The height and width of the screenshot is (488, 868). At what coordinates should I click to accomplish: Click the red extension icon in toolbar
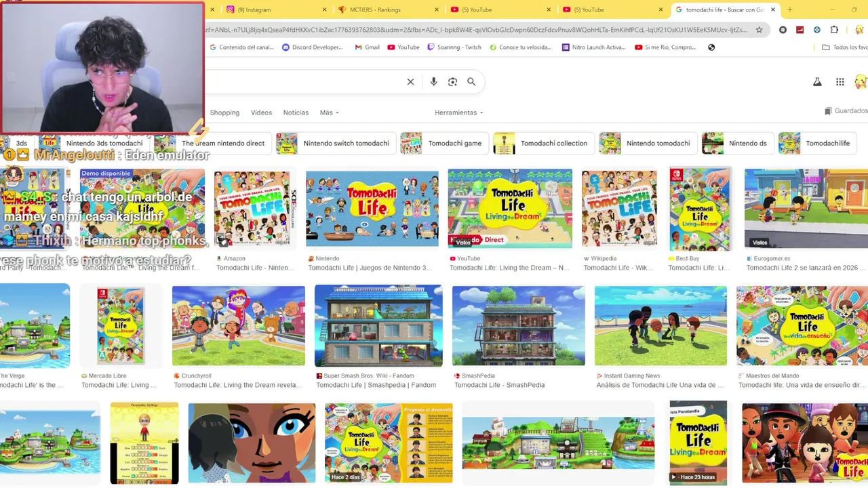pyautogui.click(x=800, y=30)
